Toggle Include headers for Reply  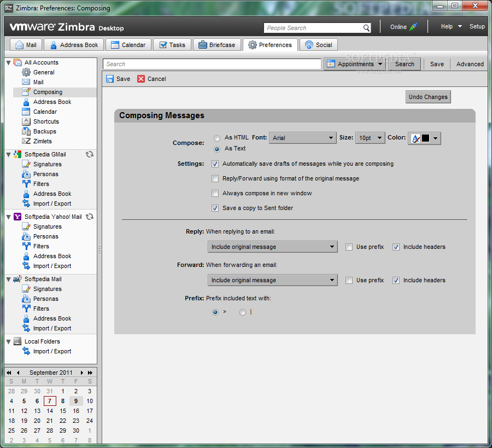[x=396, y=247]
